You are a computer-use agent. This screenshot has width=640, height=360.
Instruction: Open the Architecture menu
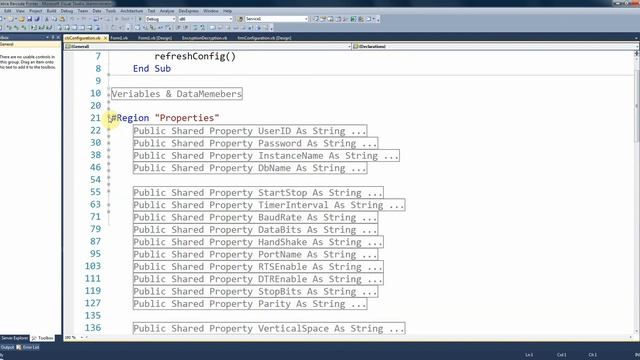tap(131, 11)
